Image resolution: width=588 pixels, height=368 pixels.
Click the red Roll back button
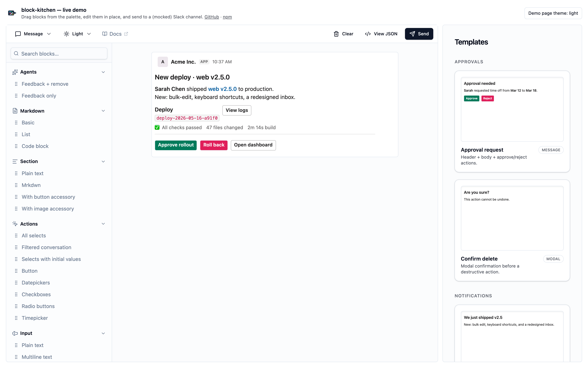click(214, 145)
